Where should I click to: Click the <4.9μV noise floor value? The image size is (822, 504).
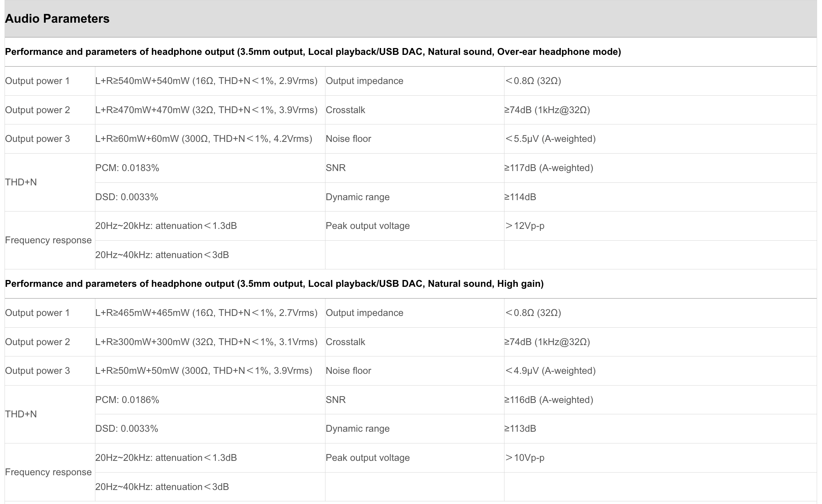click(x=550, y=371)
